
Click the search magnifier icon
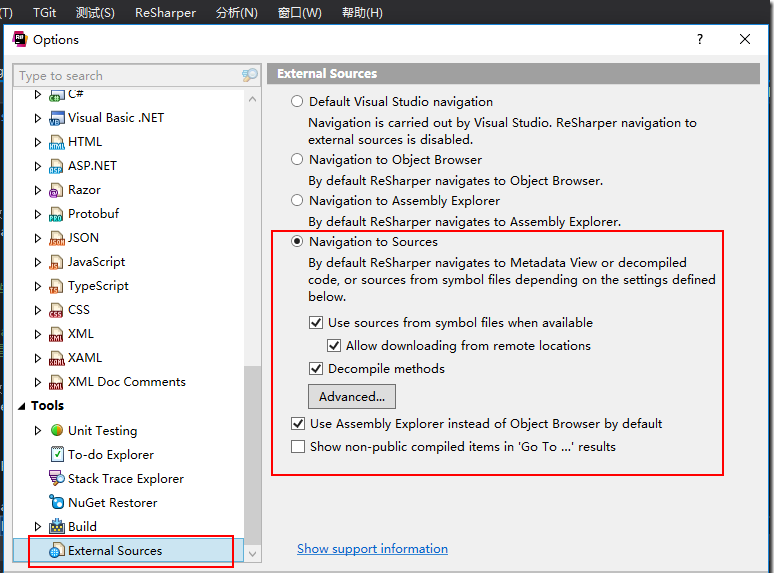pyautogui.click(x=250, y=75)
